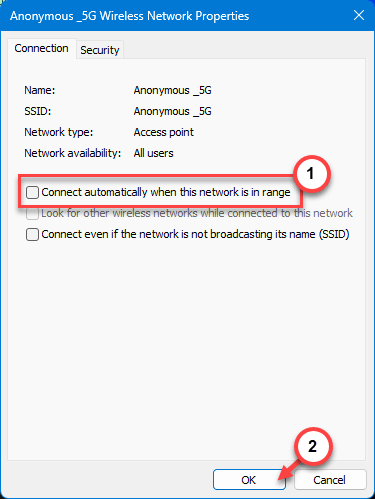Screen dimensions: 375x499
Task: Click the Name: field label
Action: (40, 90)
